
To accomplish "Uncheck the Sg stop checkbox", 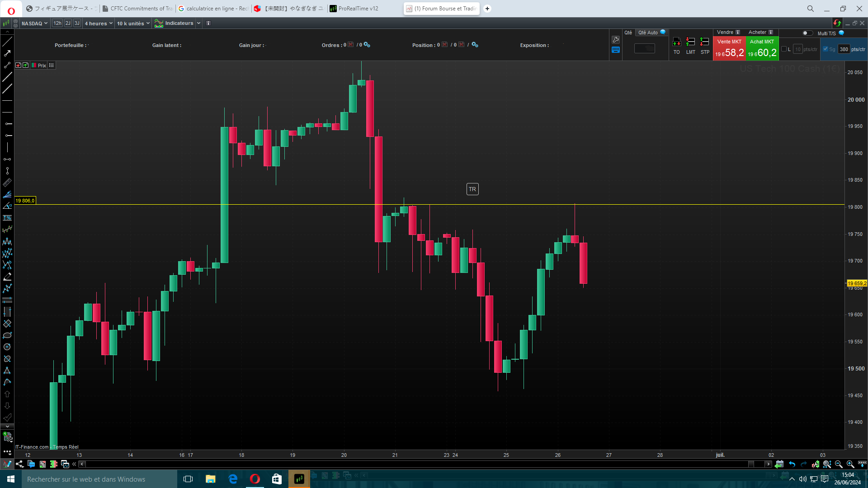I will [826, 49].
